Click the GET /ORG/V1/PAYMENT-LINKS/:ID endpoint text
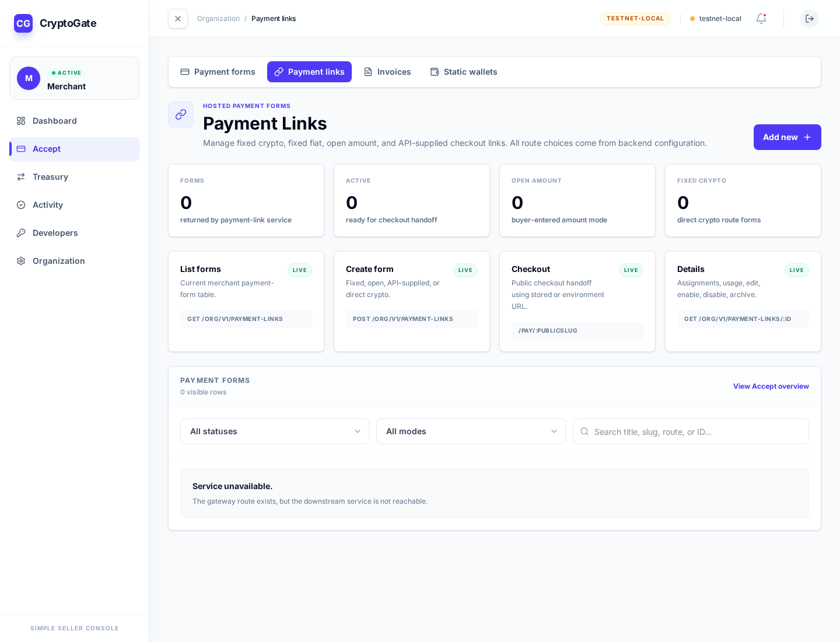This screenshot has height=642, width=840. click(738, 319)
